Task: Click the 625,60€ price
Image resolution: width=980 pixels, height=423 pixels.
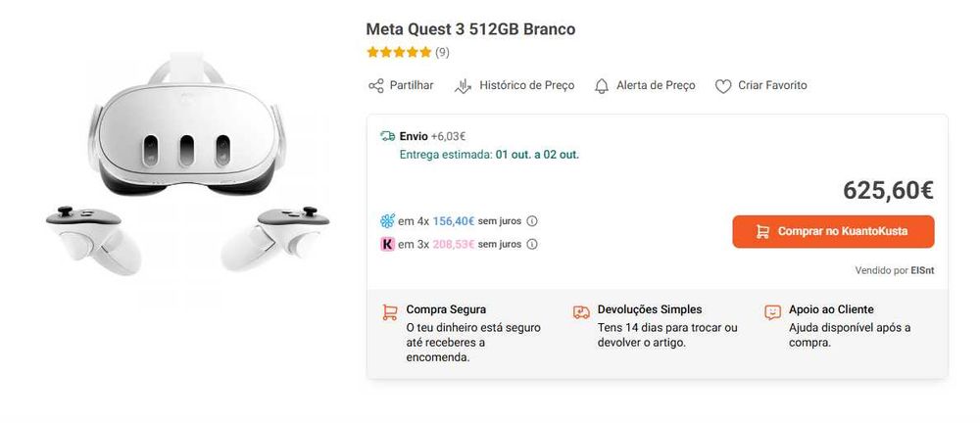Action: click(888, 190)
